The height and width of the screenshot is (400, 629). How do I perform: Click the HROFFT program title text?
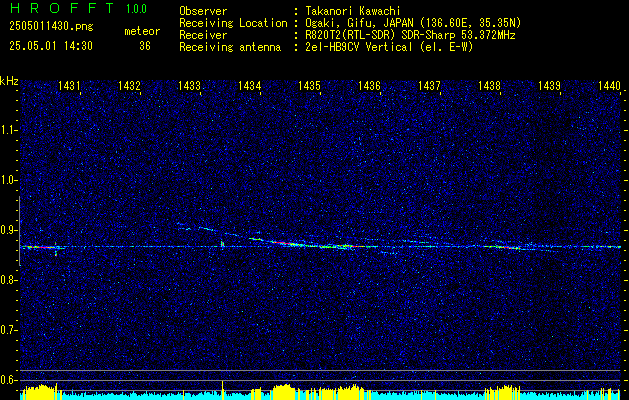(62, 8)
